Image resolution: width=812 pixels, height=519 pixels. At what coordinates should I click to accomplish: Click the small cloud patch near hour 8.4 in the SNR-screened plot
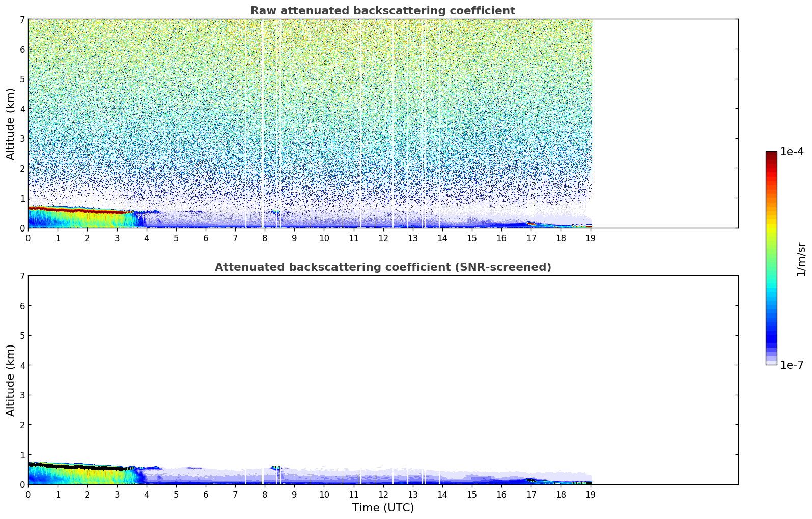click(276, 467)
